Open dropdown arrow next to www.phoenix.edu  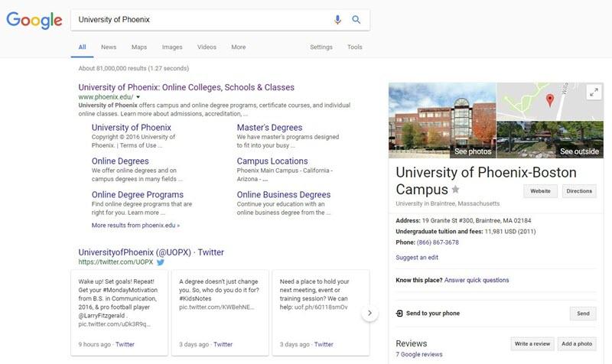point(138,97)
